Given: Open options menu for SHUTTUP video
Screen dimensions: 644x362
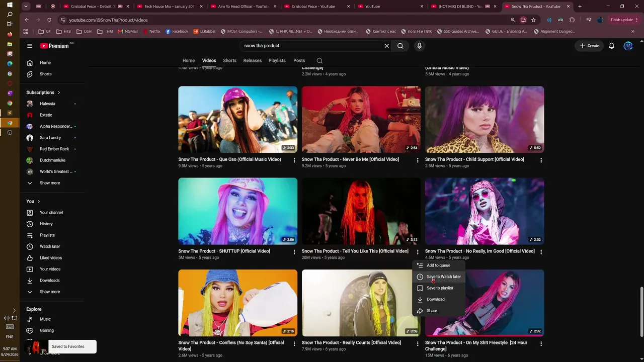Looking at the screenshot, I should (x=294, y=252).
